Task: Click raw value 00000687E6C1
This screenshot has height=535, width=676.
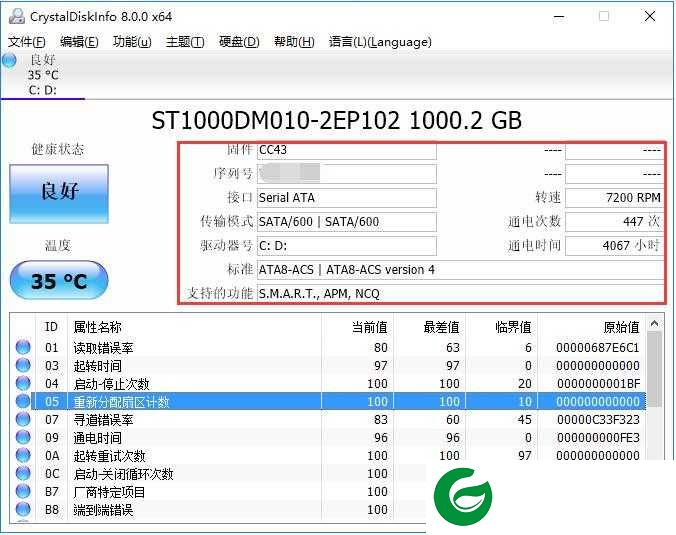Action: [598, 347]
